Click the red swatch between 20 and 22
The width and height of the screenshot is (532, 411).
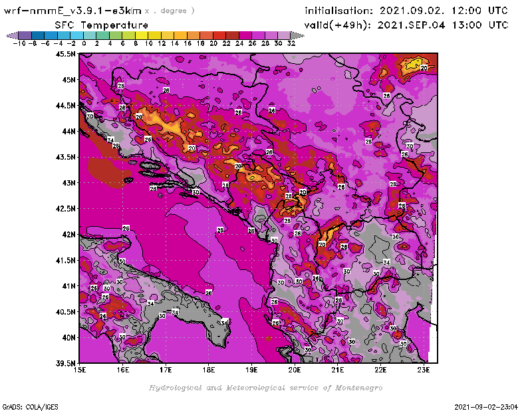(219, 36)
